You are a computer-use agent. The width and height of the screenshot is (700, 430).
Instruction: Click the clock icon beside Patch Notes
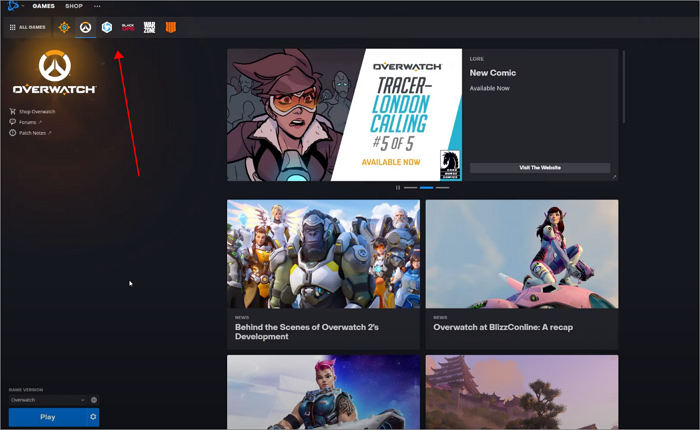12,133
